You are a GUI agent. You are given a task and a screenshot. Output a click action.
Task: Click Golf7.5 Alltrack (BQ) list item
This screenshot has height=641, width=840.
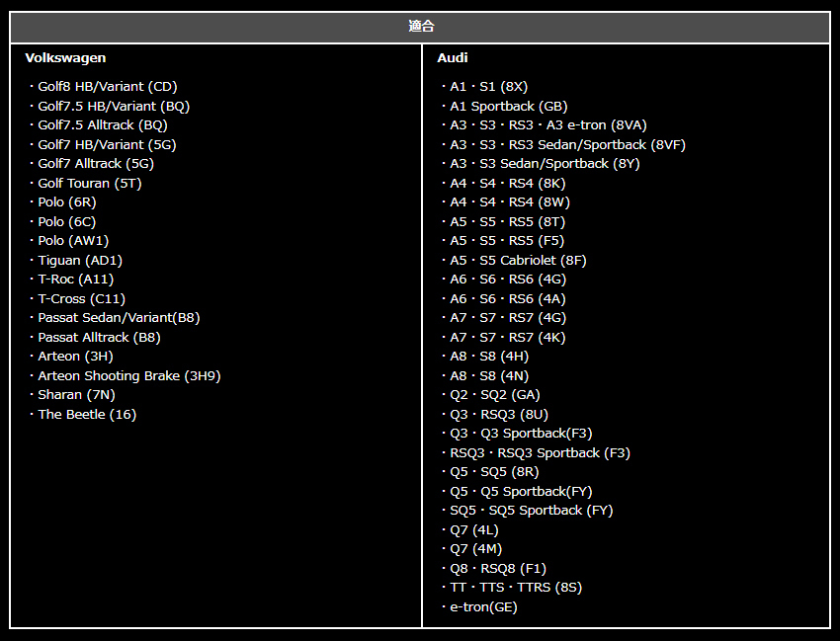(x=102, y=125)
